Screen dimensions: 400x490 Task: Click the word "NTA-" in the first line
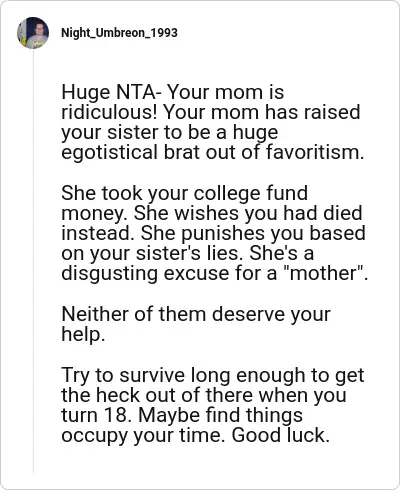pyautogui.click(x=138, y=92)
